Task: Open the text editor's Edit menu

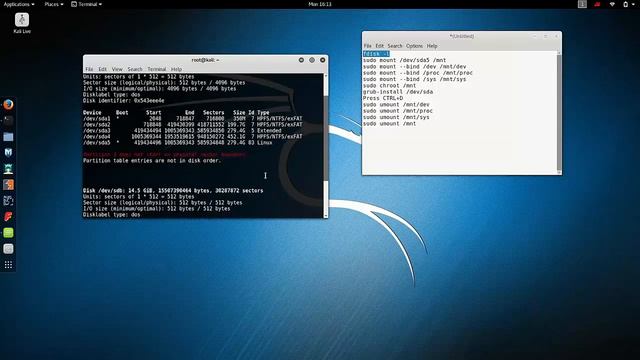Action: (x=380, y=46)
